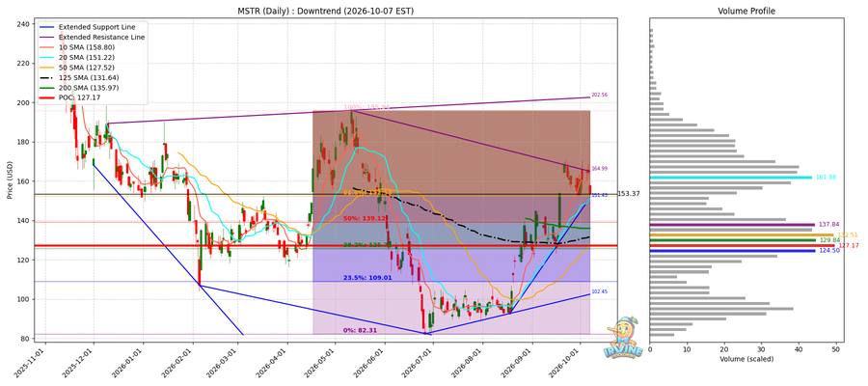The width and height of the screenshot is (868, 386).
Task: Select the Extended Resistance Line legend entry
Action: 102,37
